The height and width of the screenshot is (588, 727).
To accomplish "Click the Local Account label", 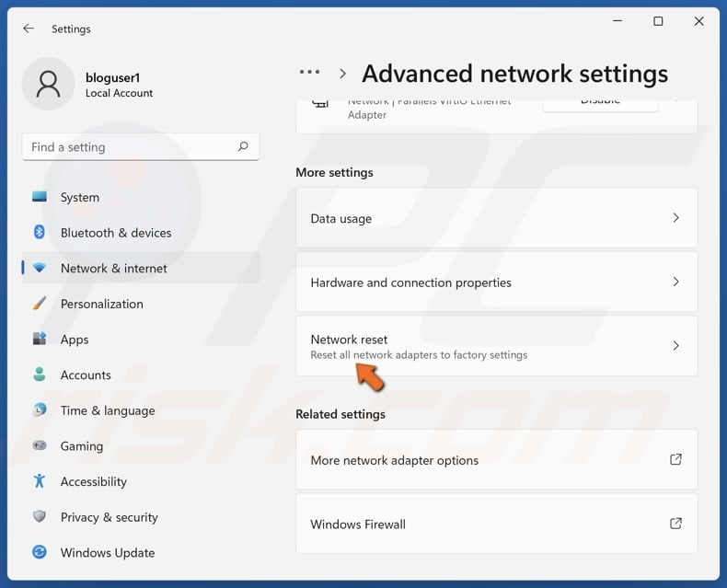I will (119, 93).
